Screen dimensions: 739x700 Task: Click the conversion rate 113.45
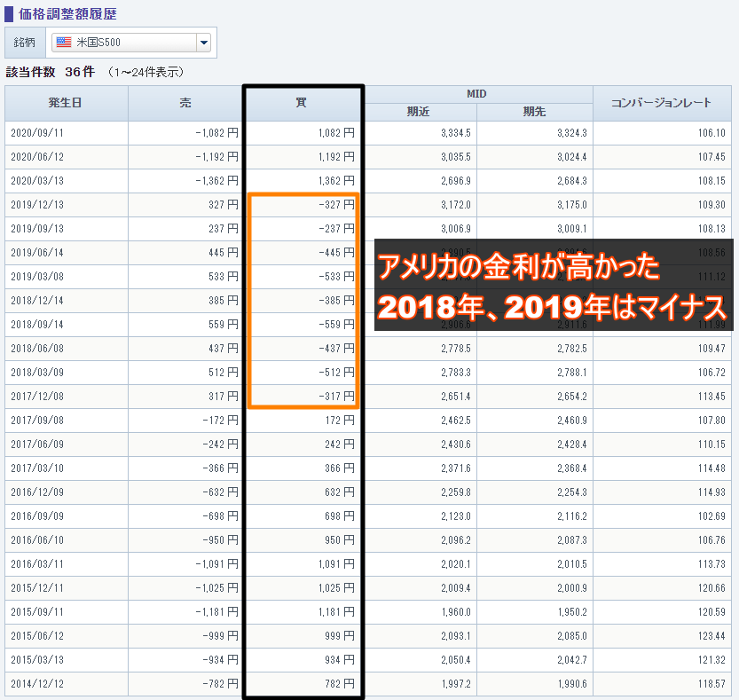coord(711,397)
